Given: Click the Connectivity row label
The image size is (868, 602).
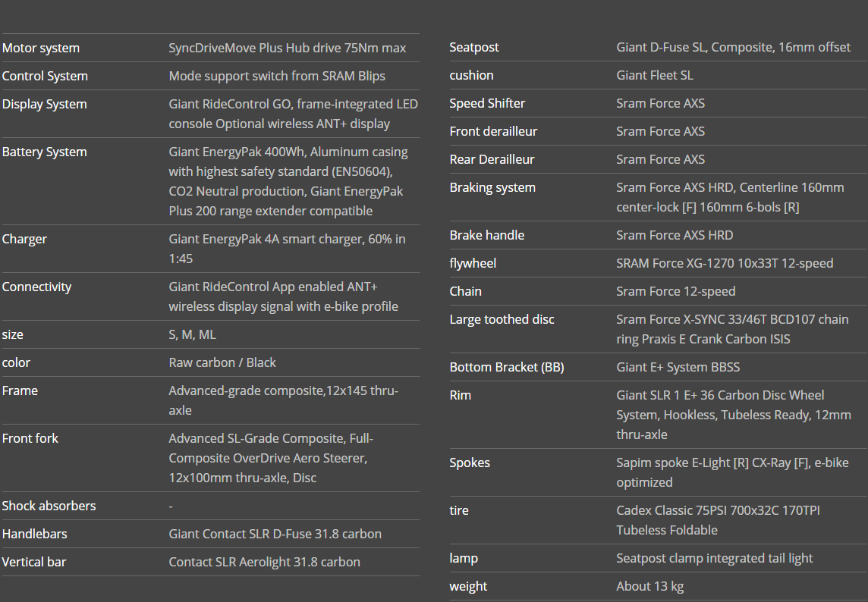Looking at the screenshot, I should (x=36, y=287).
